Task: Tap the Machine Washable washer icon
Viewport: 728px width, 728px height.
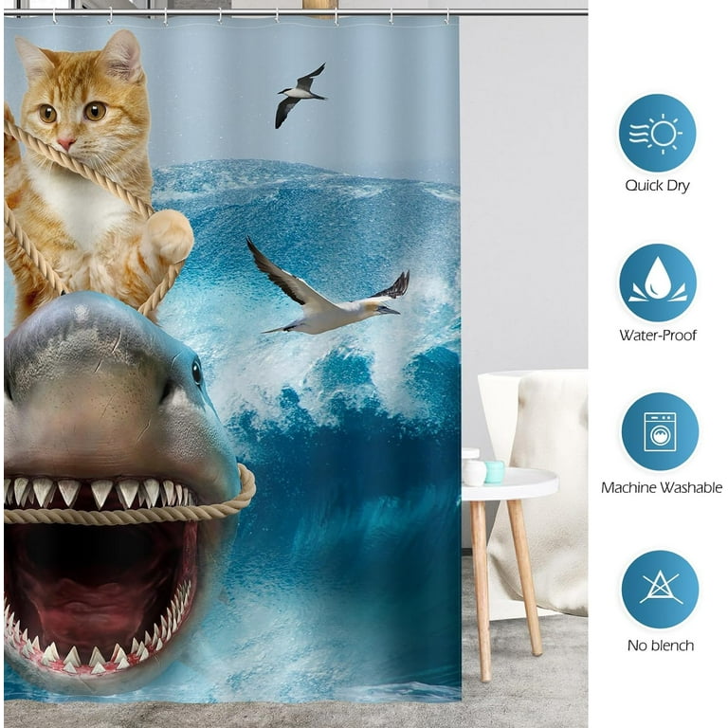Action: coord(659,431)
